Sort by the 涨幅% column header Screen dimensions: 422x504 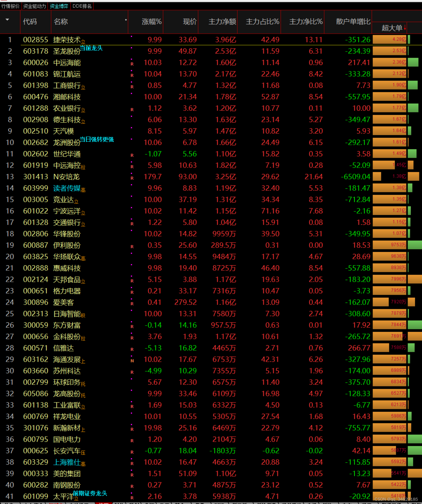click(x=152, y=22)
